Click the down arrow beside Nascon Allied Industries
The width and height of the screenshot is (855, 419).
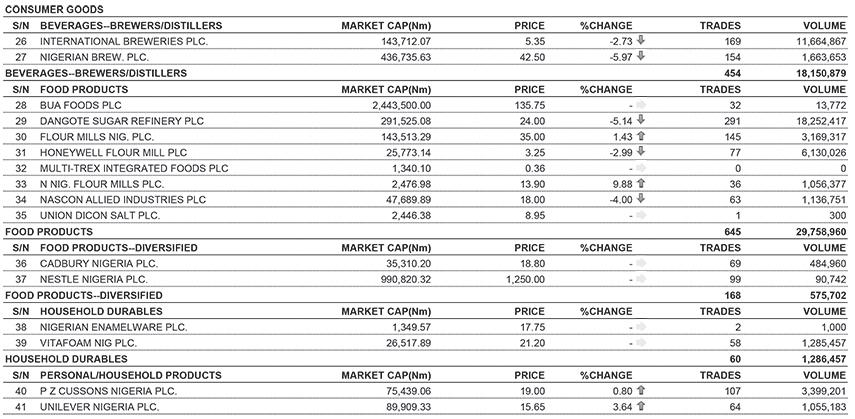641,200
